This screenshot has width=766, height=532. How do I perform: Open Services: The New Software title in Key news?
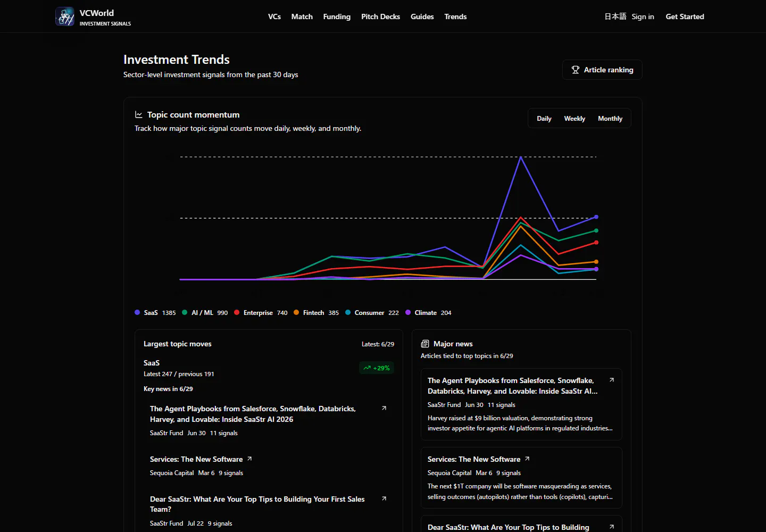[x=196, y=459]
